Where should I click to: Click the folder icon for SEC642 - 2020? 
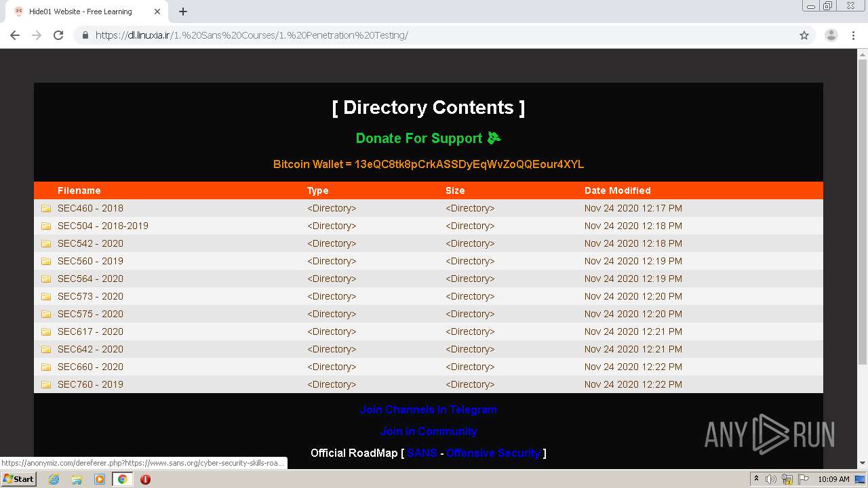[46, 349]
